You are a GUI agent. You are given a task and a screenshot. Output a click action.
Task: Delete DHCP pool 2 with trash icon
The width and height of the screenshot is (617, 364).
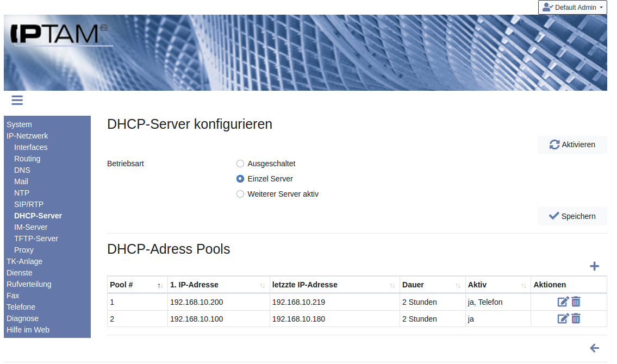(576, 319)
